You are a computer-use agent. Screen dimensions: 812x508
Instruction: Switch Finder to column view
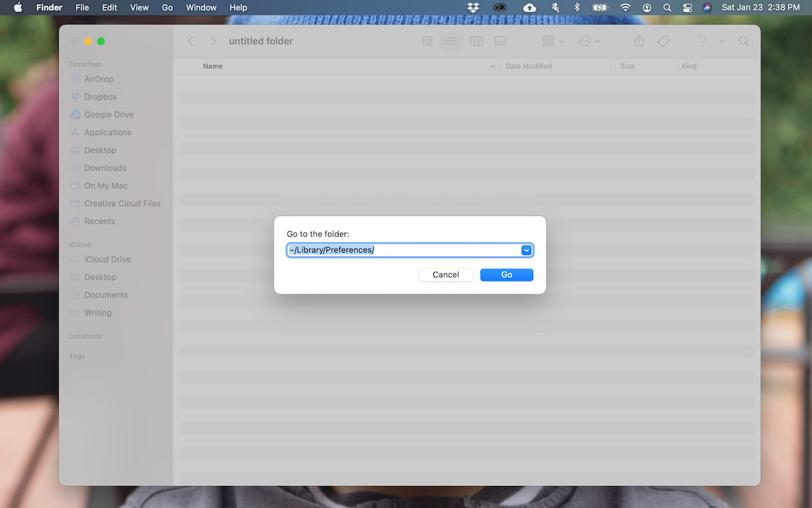476,41
